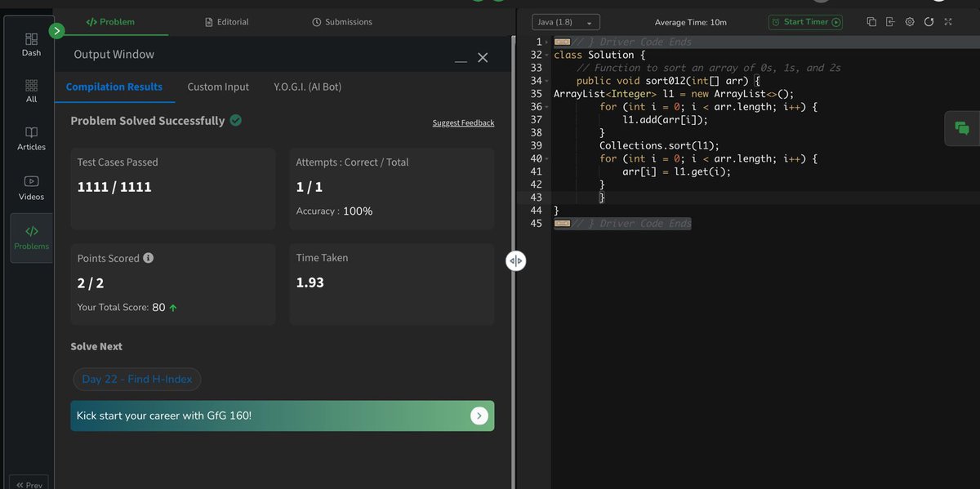
Task: Click the copy code icon in editor toolbar
Action: (x=871, y=22)
